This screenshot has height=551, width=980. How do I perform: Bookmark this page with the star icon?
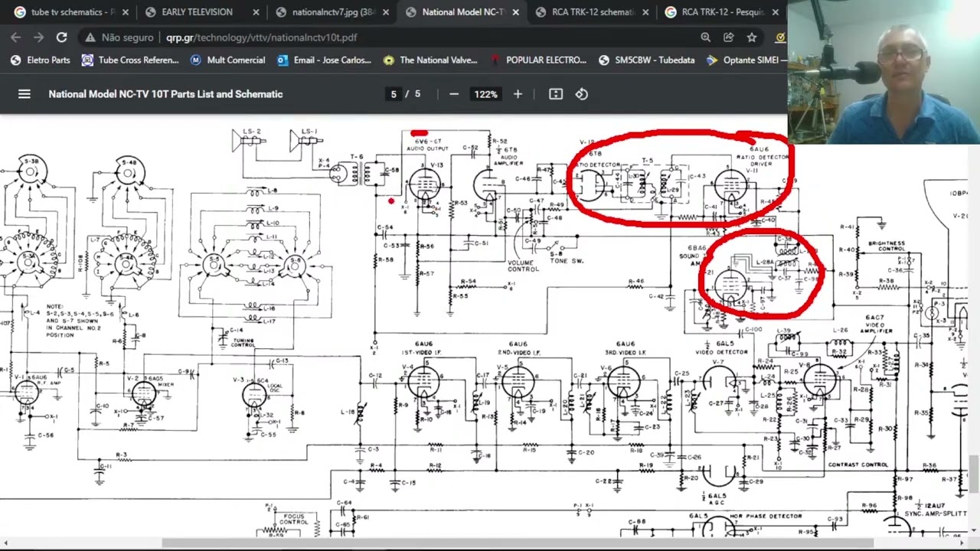(x=752, y=37)
